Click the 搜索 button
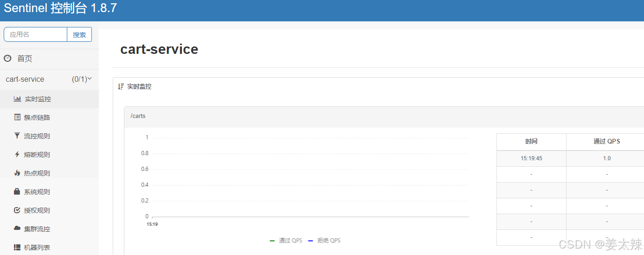This screenshot has height=255, width=644. click(x=79, y=34)
